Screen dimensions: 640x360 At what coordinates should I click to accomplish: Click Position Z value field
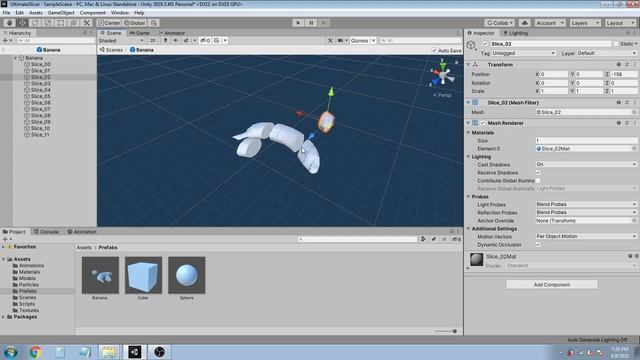click(x=624, y=74)
